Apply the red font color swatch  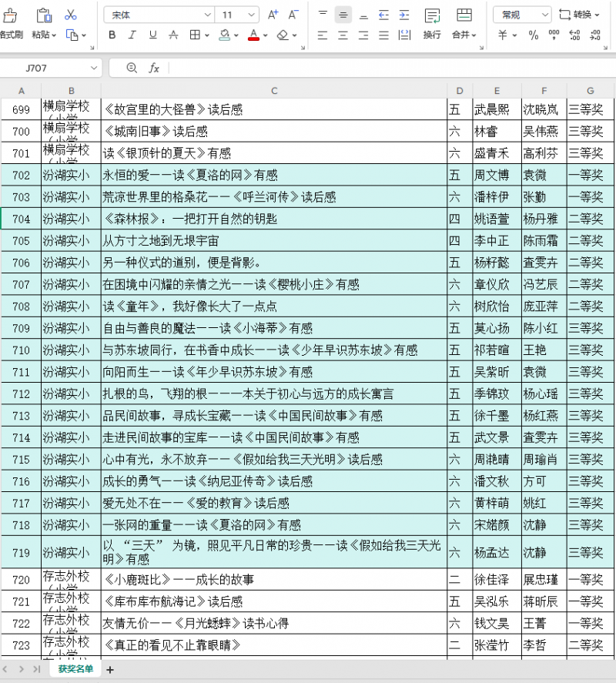(x=254, y=35)
